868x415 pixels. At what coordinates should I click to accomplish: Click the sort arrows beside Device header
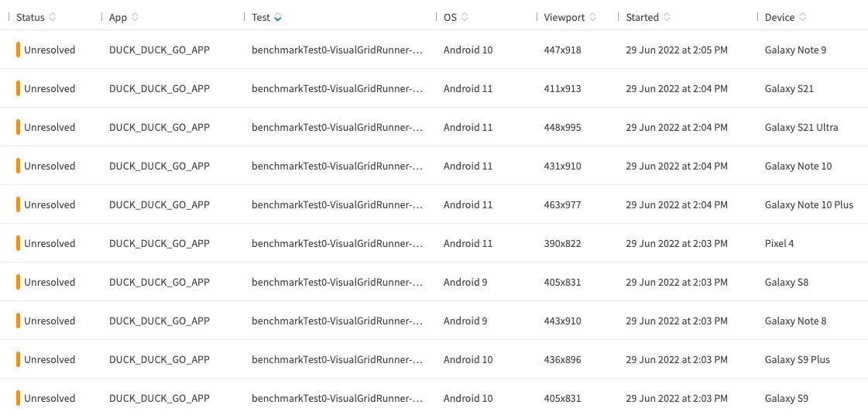[x=803, y=17]
